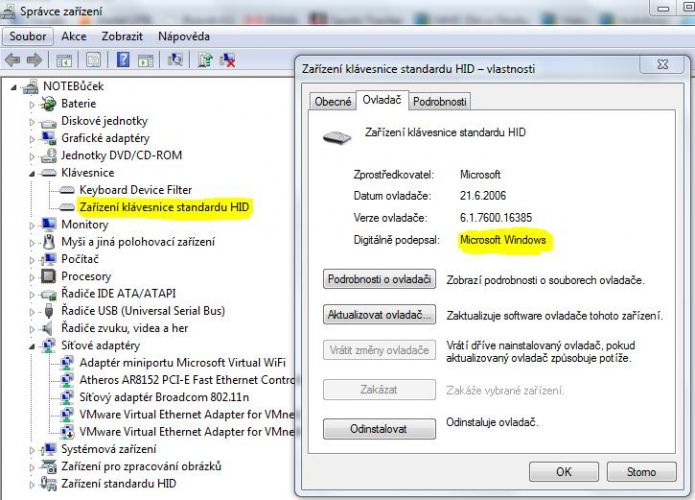The height and width of the screenshot is (500, 695).
Task: Open the Nápověda menu
Action: point(184,36)
